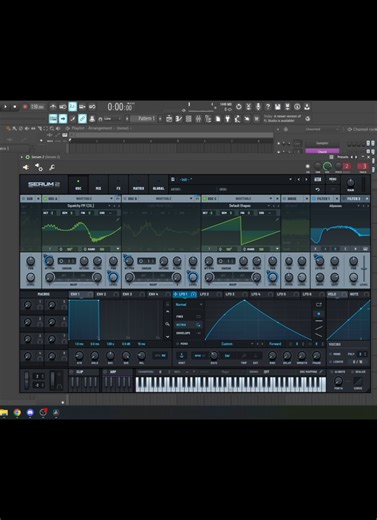Viewport: 377px width, 520px height.
Task: Select the top LFO shape draw tool
Action: click(x=319, y=304)
